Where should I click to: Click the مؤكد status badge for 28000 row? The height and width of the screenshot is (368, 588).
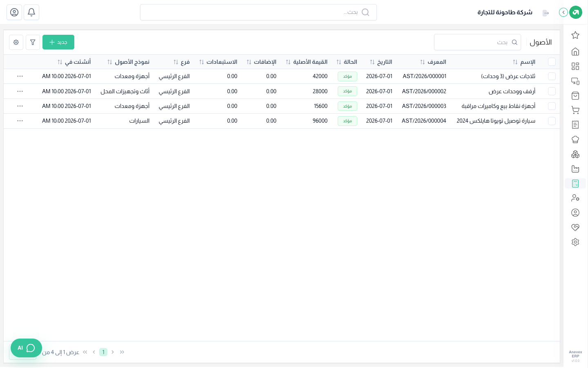point(347,91)
